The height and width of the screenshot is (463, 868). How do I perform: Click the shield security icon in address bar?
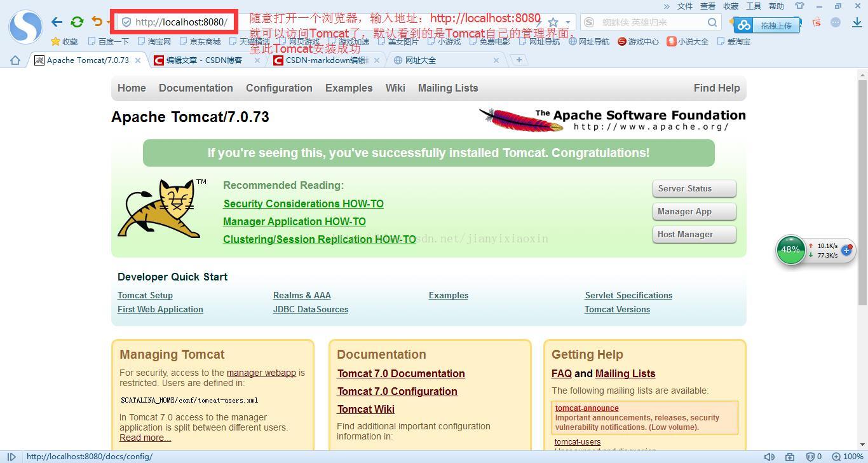tap(126, 22)
